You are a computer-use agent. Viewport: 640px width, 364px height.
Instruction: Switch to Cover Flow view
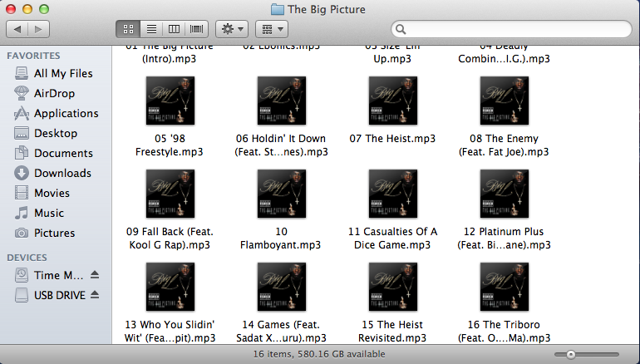coord(197,29)
